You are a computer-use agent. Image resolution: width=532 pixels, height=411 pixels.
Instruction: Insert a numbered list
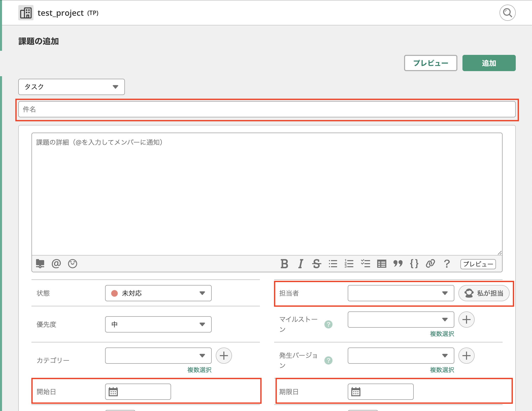pyautogui.click(x=349, y=264)
